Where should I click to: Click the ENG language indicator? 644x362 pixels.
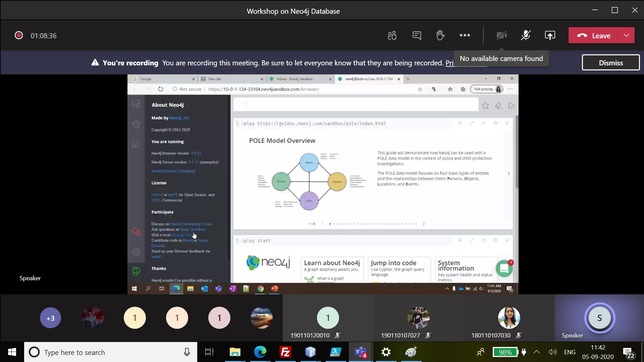coord(570,352)
